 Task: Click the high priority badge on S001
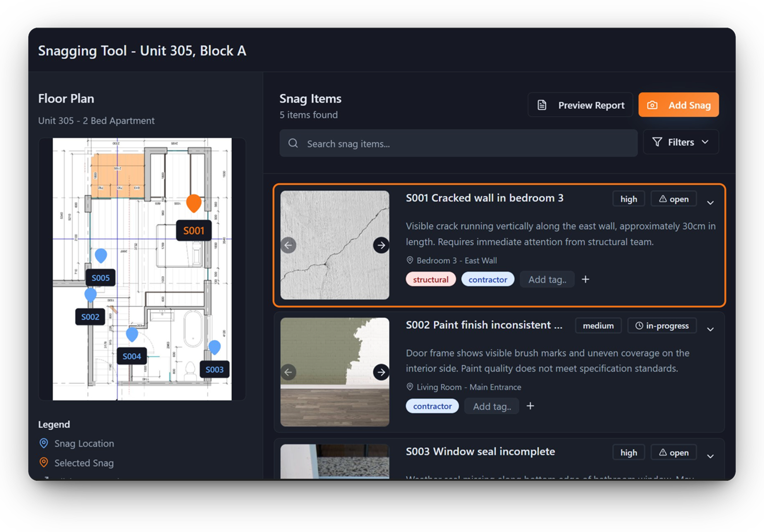tap(629, 199)
